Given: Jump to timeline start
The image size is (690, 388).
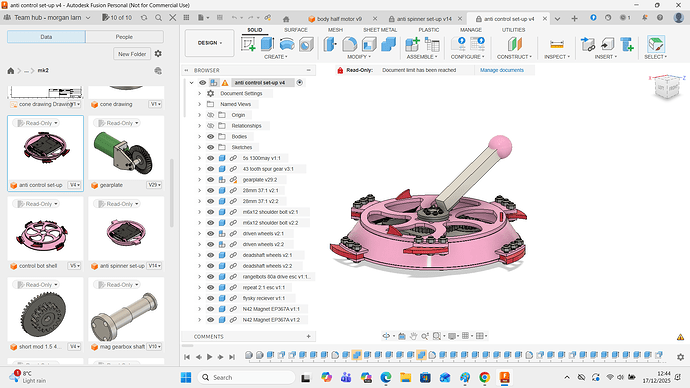Looking at the screenshot, I should coord(187,357).
